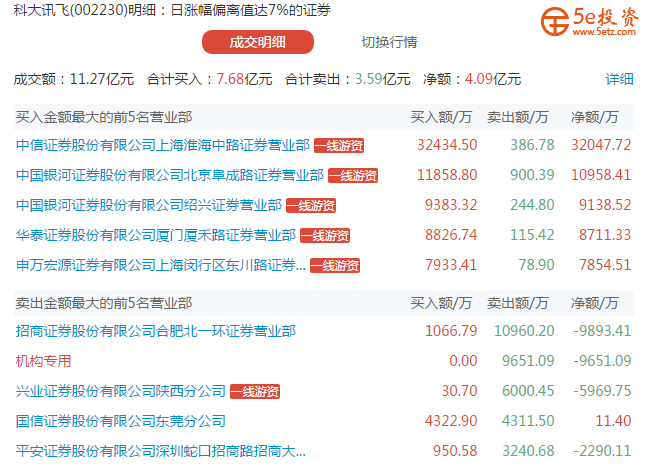This screenshot has width=645, height=474.
Task: Open 中国银河证券北京阜成路证券营业部 link
Action: (x=169, y=175)
